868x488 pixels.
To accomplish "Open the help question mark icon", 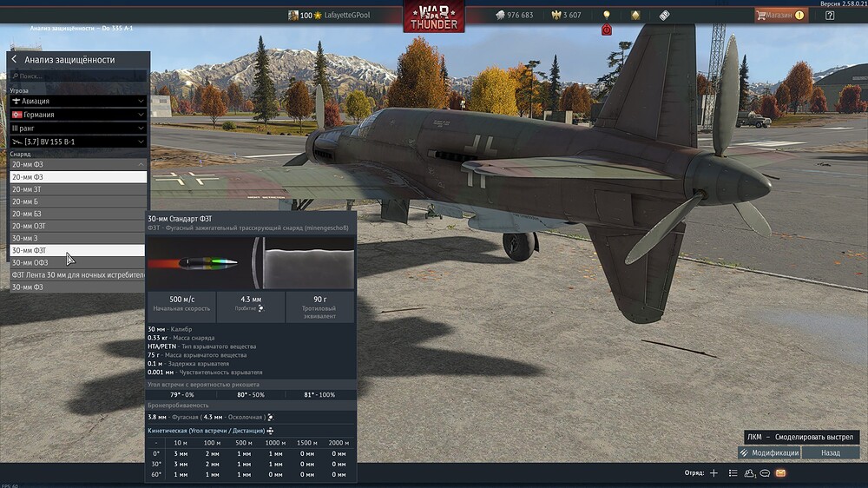I will click(x=829, y=15).
